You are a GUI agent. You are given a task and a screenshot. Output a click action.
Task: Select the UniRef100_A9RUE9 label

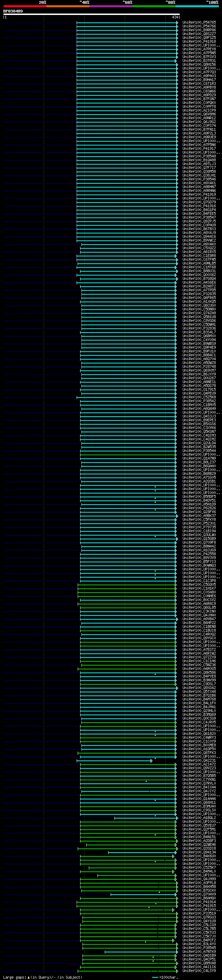(199, 137)
